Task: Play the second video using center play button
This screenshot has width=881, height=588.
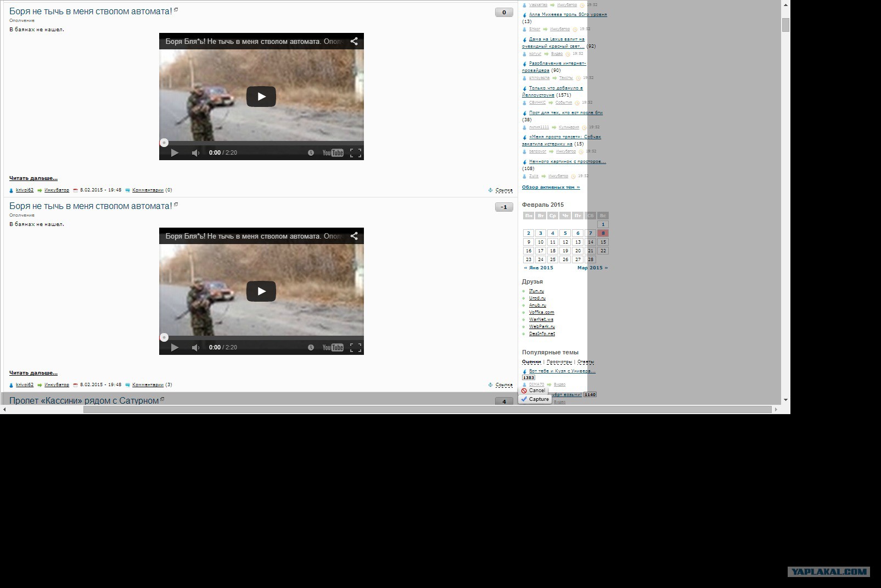Action: click(261, 291)
